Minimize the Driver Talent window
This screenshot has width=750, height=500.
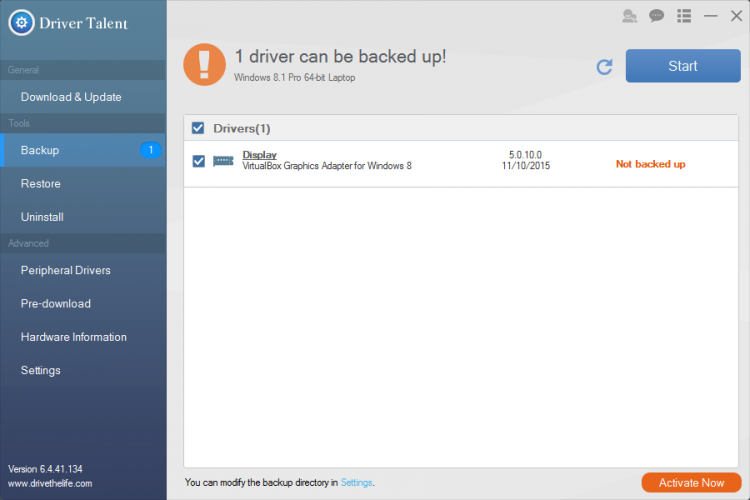tap(711, 16)
